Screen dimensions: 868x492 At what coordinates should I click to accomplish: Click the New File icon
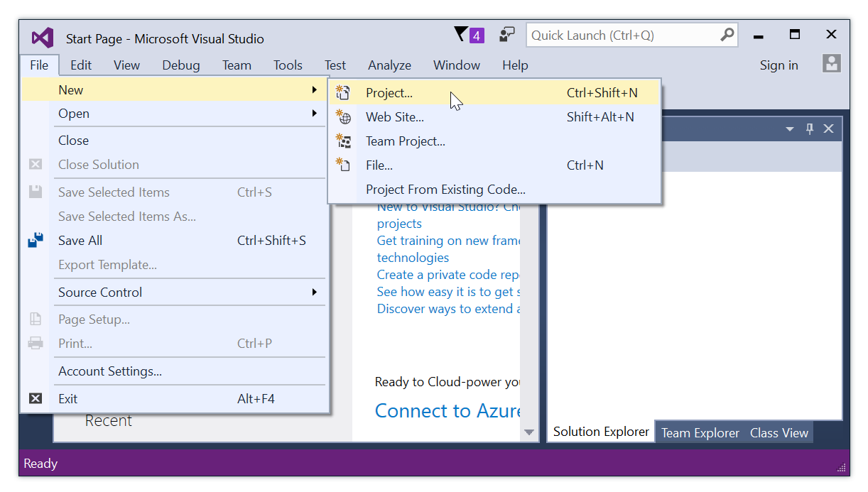(x=343, y=165)
